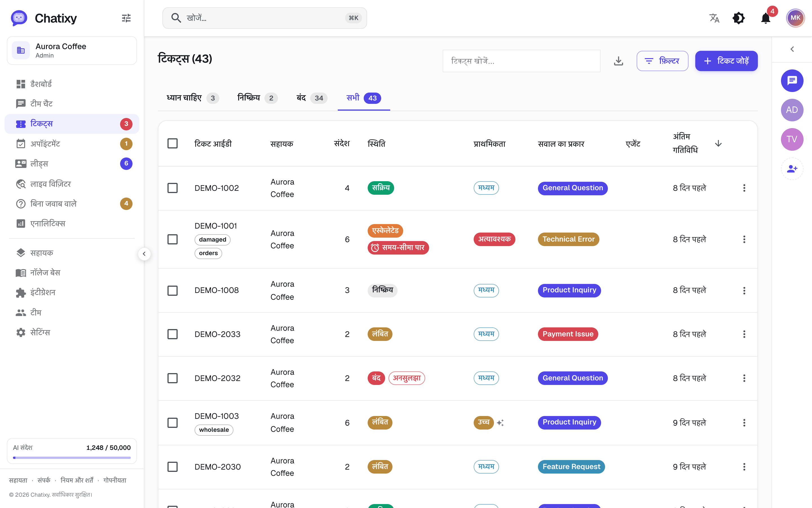Open लीड्स in the sidebar
The image size is (812, 508).
coord(72,164)
